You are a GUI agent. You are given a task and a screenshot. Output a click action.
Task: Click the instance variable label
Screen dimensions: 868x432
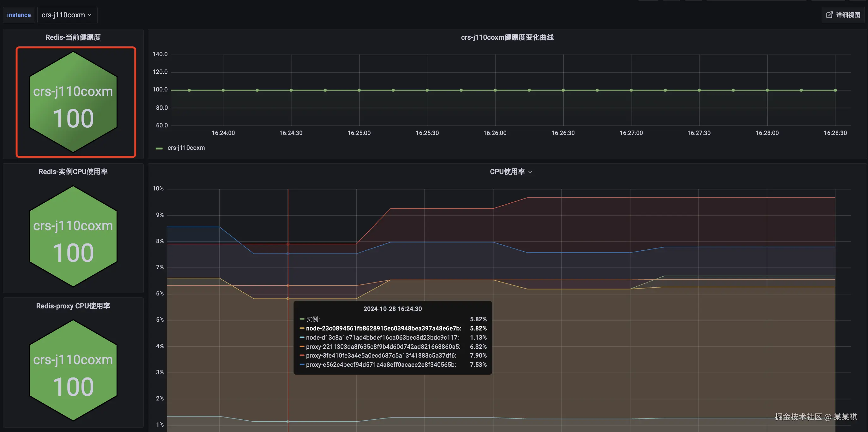pyautogui.click(x=19, y=15)
